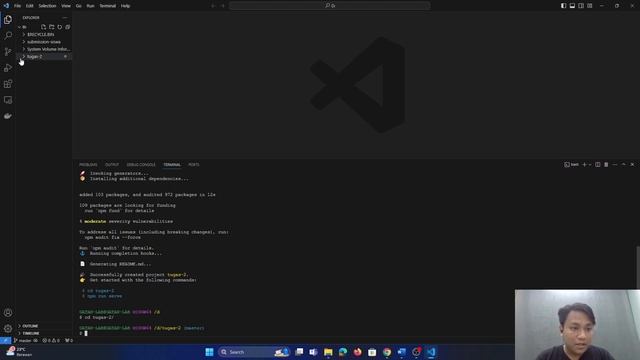Open the Run and Debug view

[x=8, y=68]
